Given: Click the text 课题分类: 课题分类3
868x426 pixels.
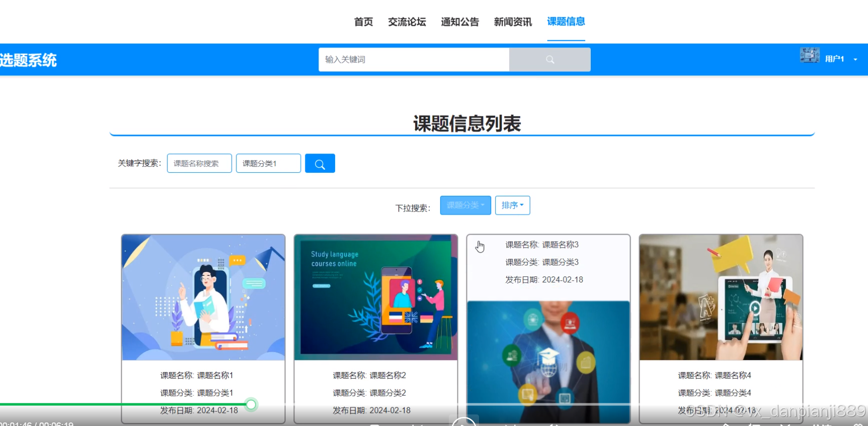Looking at the screenshot, I should (x=542, y=262).
